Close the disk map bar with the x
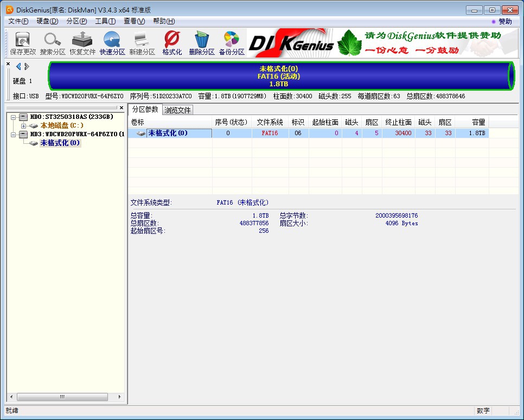Viewport: 524px width, 420px height. [8, 63]
